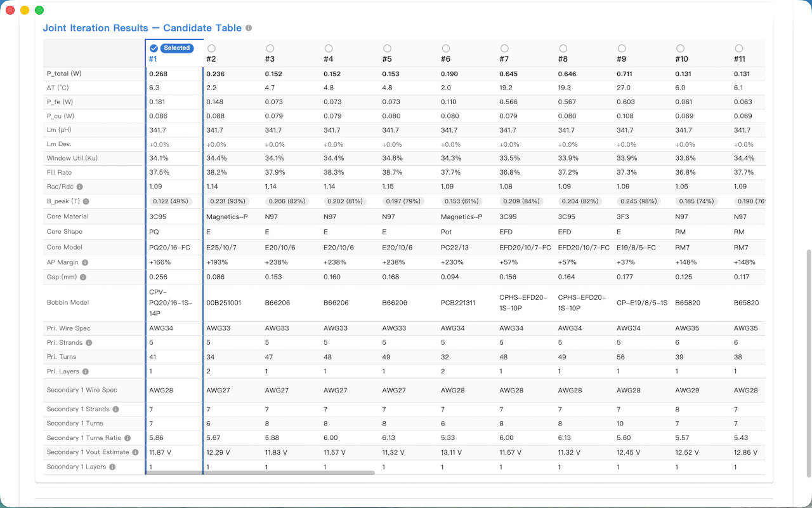812x508 pixels.
Task: Click the horizontal table scrollbar thumb
Action: pyautogui.click(x=260, y=472)
